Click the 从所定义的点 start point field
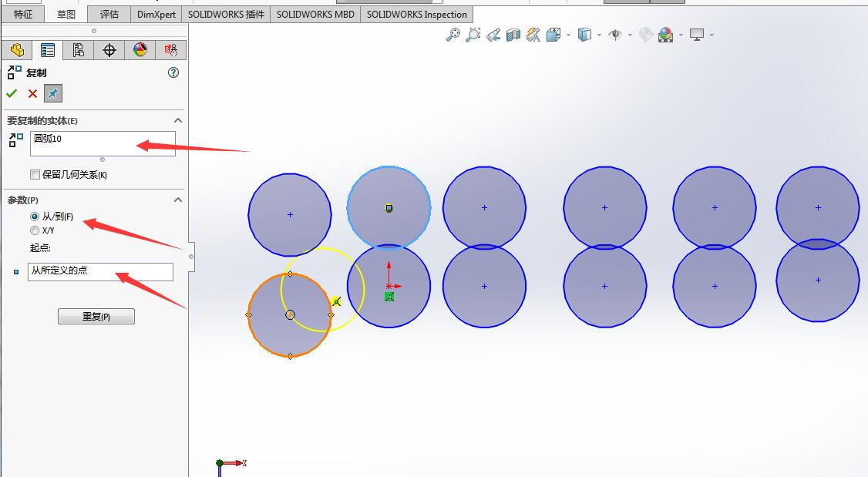The height and width of the screenshot is (477, 868). 101,272
